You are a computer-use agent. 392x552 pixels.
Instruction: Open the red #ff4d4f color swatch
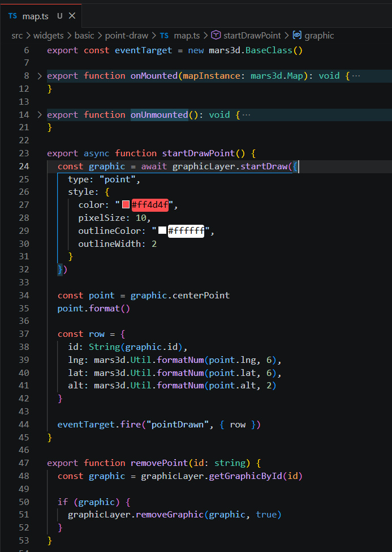point(126,204)
